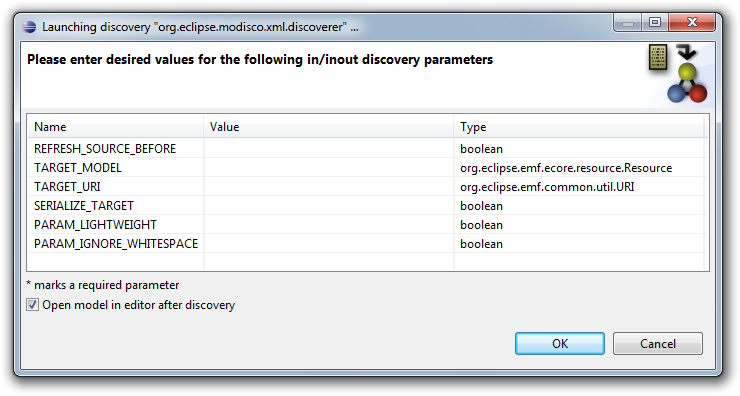Viewport: 740px width, 396px height.
Task: Confirm the dialog with OK
Action: pos(560,344)
